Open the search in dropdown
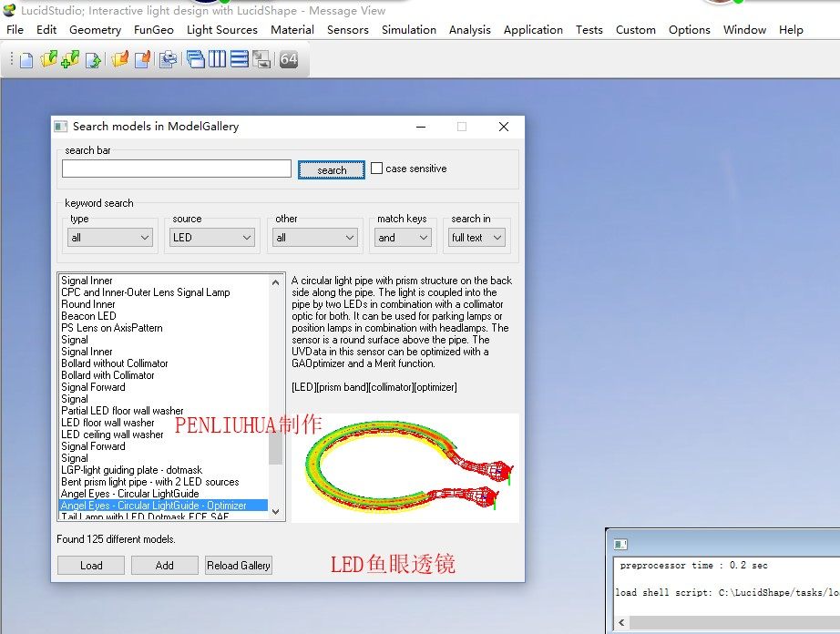 476,237
